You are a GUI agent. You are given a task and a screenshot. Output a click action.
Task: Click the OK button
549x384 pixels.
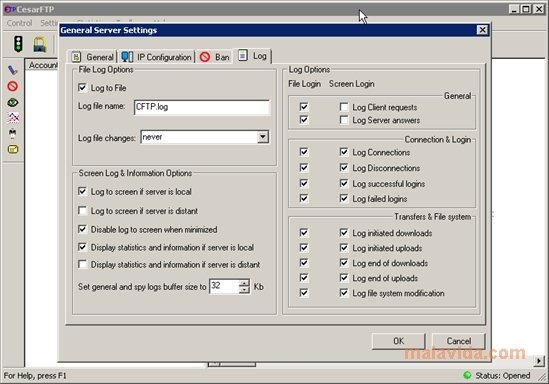point(398,341)
